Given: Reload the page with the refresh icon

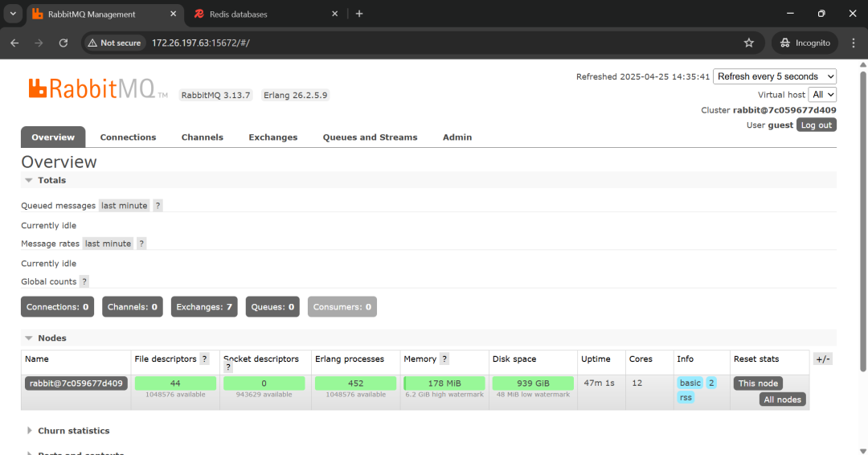Looking at the screenshot, I should (63, 43).
